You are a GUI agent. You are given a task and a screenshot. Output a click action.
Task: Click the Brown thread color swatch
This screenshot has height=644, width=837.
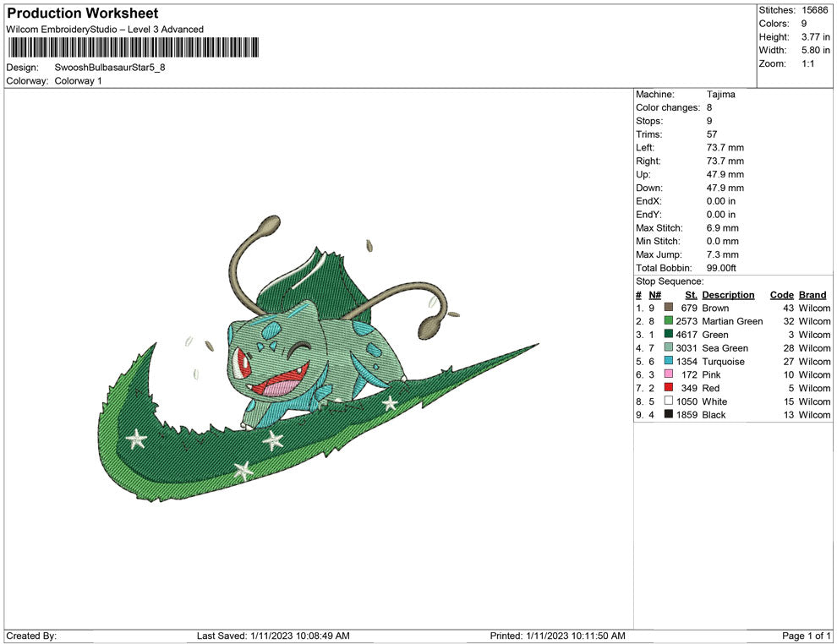click(668, 308)
